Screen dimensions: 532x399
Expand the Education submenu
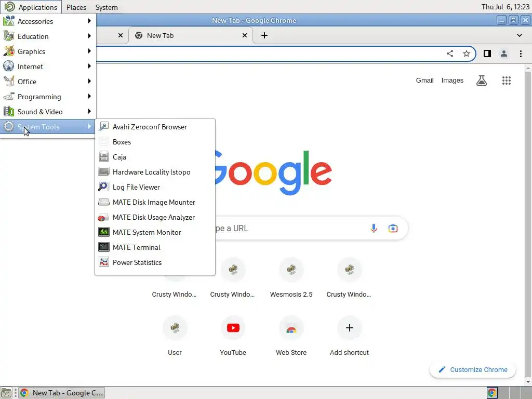[x=47, y=36]
